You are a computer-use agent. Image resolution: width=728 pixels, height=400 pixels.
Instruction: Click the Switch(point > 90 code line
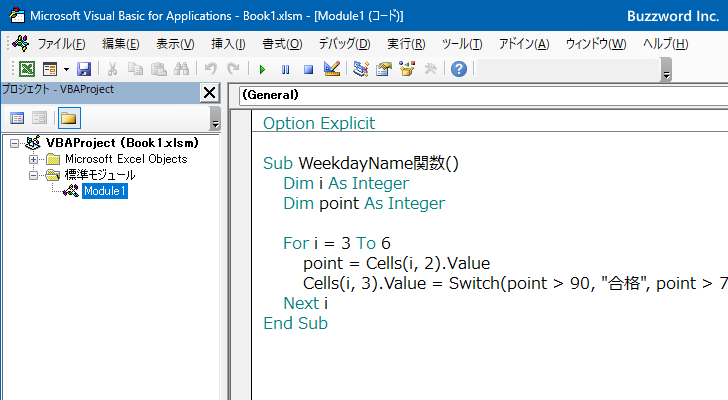point(515,283)
